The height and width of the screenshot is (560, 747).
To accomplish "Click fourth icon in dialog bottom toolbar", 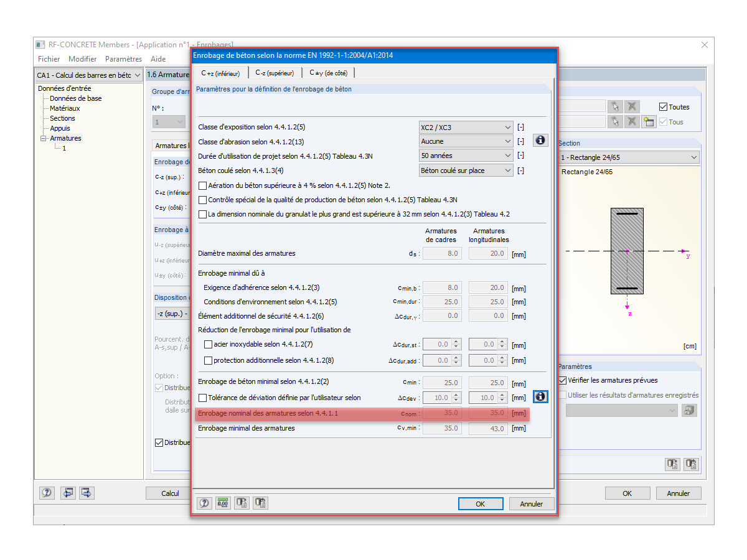I will (x=260, y=503).
